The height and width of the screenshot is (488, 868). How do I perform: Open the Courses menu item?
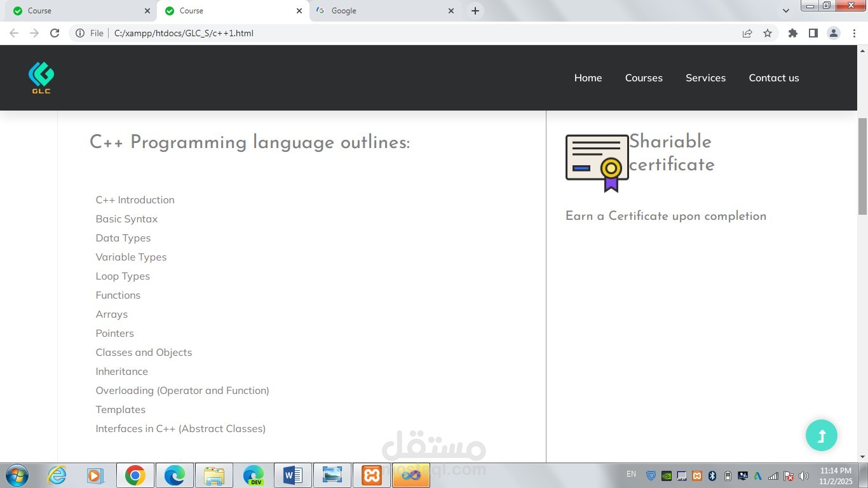(644, 78)
